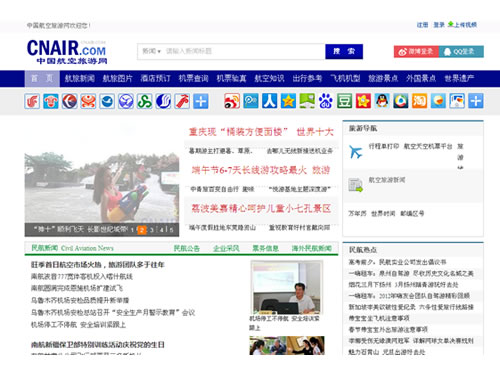Switch to the 海外民航新闻 tab
This screenshot has height=375, width=500.
click(312, 248)
